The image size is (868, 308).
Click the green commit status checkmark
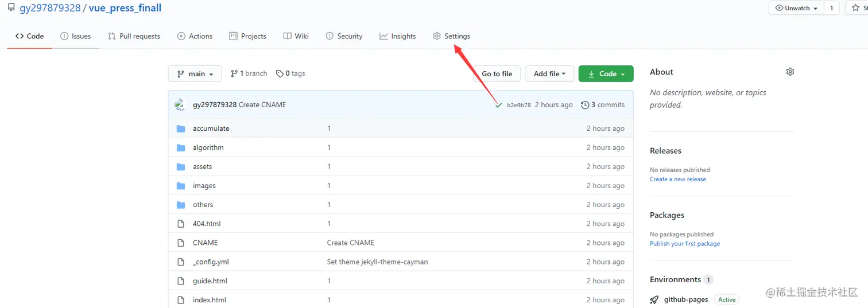(x=498, y=105)
